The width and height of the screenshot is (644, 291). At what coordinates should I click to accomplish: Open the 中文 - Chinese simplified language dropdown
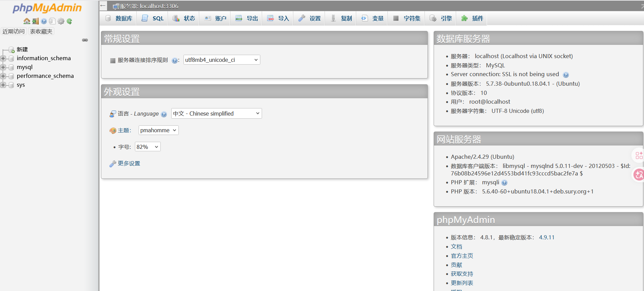pyautogui.click(x=216, y=114)
